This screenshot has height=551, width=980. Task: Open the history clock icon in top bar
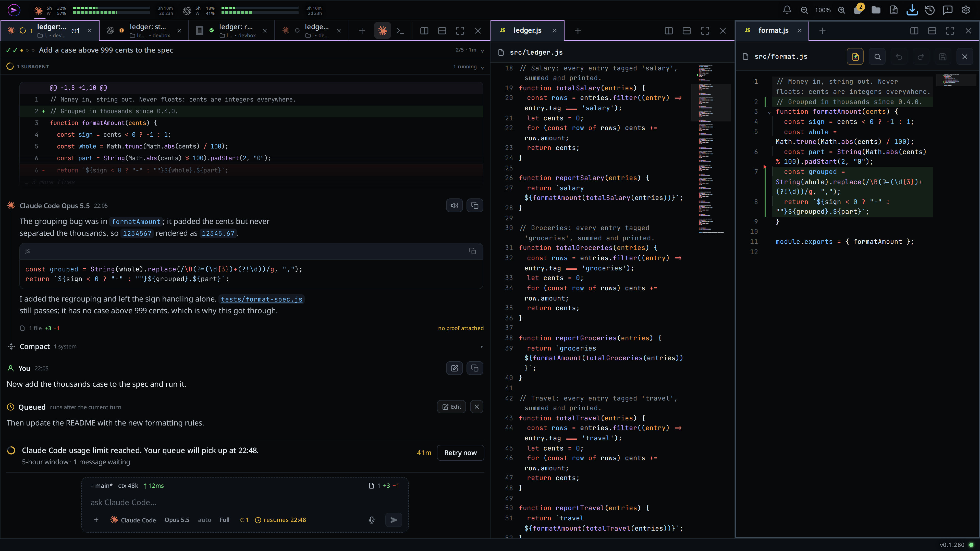[930, 10]
